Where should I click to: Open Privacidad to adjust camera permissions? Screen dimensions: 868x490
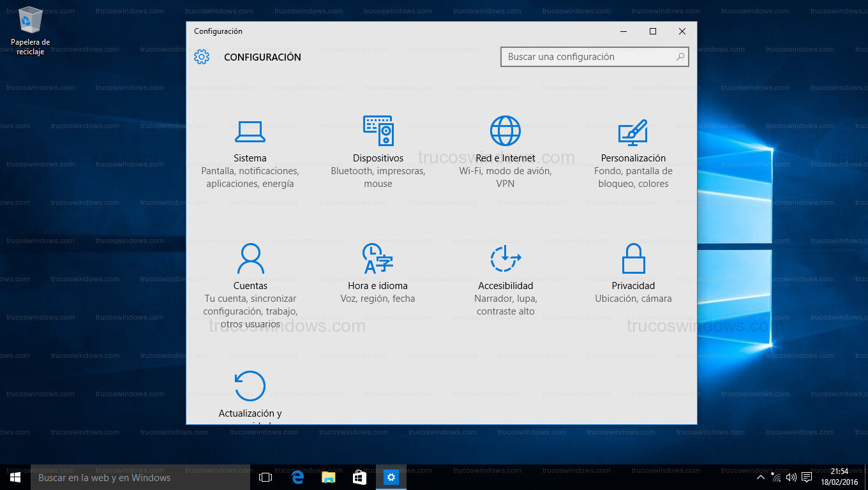(x=633, y=272)
